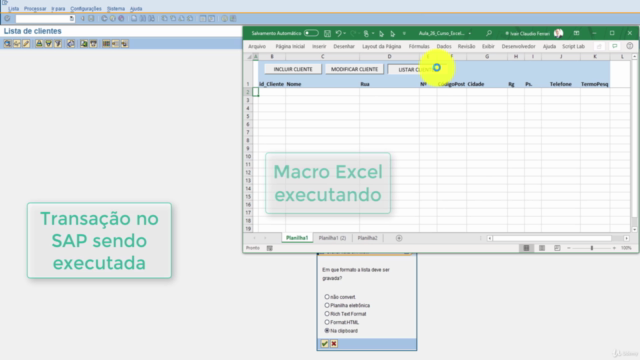Open the Customize Quick Access Toolbar dropdown
The width and height of the screenshot is (640, 360).
tap(404, 33)
